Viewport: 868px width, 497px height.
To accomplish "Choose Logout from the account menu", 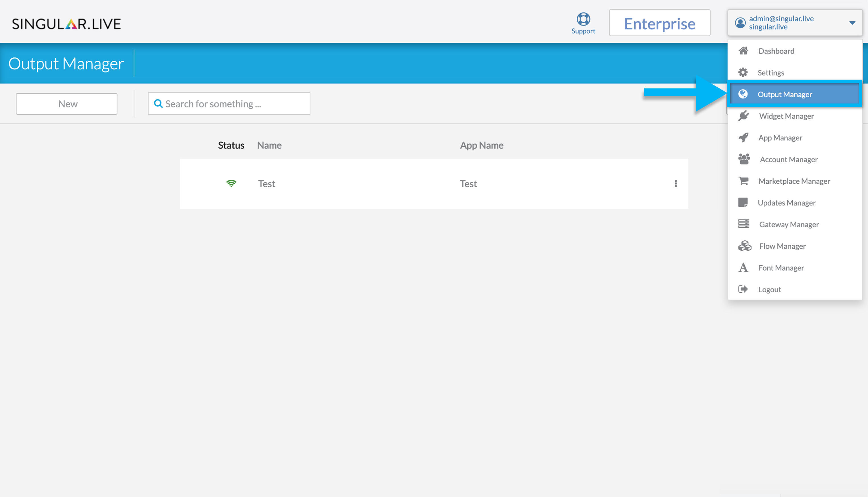I will coord(795,289).
